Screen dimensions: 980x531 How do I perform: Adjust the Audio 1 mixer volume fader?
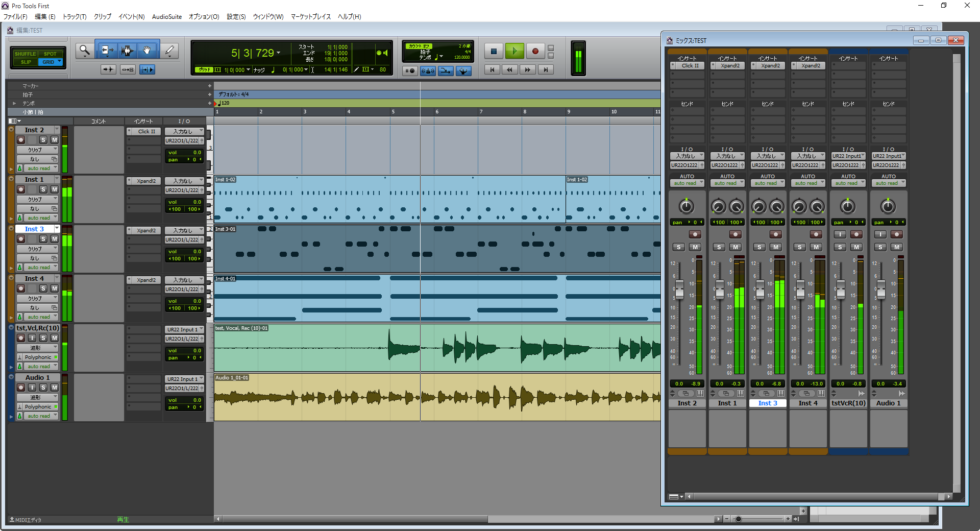pos(880,290)
